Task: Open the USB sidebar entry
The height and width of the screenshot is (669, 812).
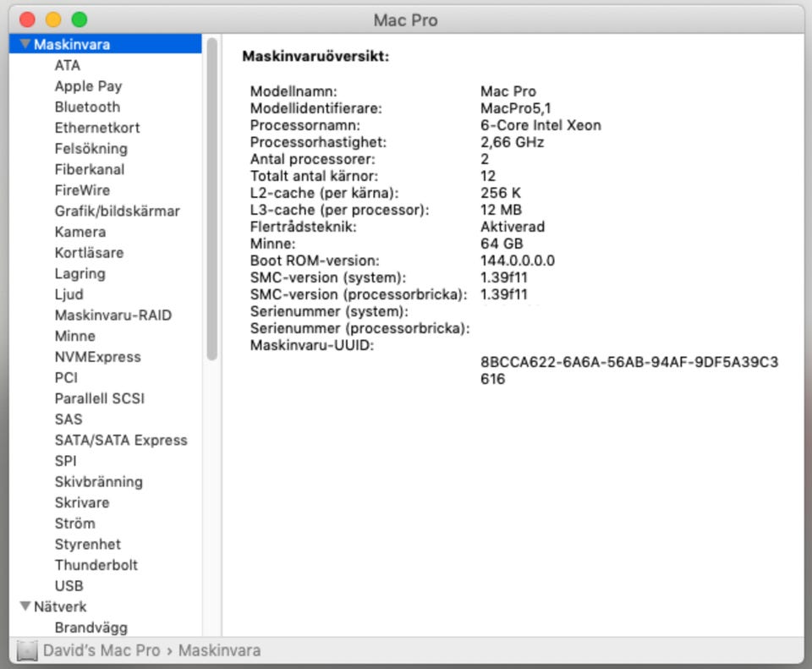Action: (69, 585)
